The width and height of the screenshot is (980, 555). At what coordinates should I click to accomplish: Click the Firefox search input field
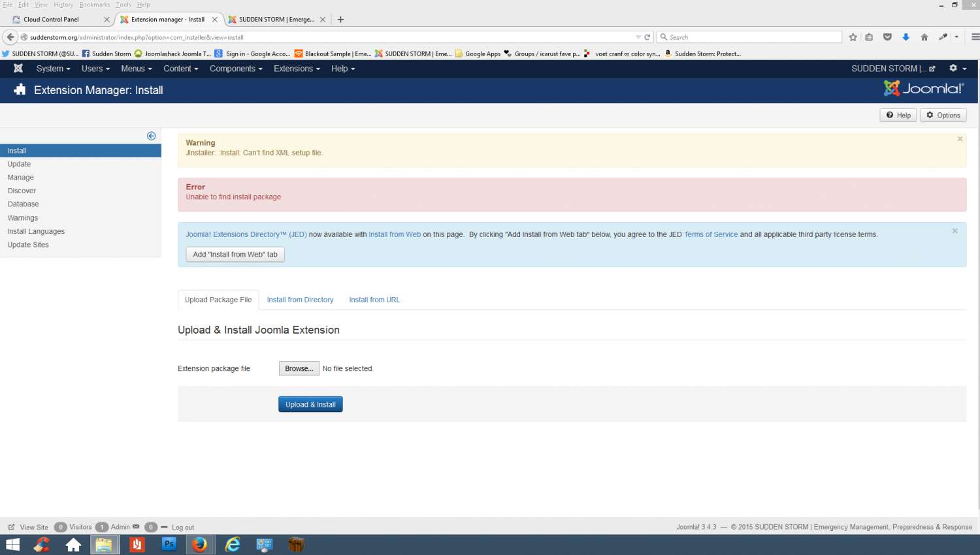pyautogui.click(x=751, y=37)
